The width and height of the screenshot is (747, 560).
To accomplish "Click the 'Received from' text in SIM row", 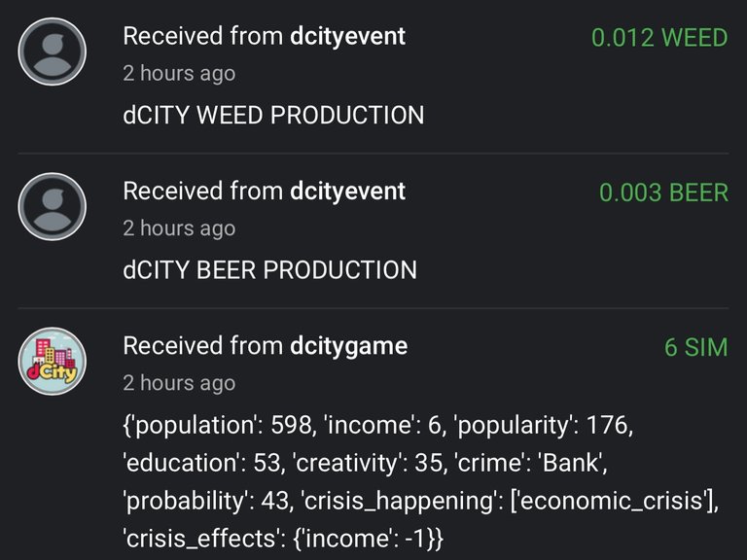I will click(203, 346).
